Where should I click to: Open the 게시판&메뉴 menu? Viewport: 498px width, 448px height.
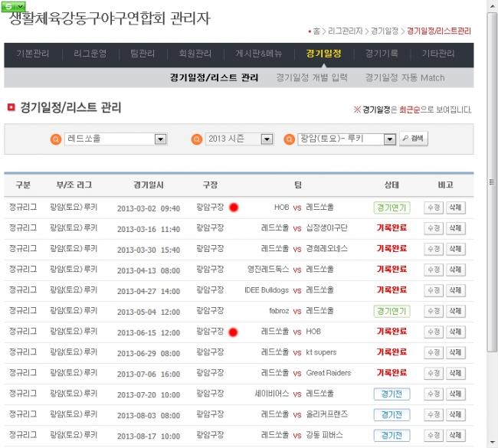pyautogui.click(x=258, y=54)
